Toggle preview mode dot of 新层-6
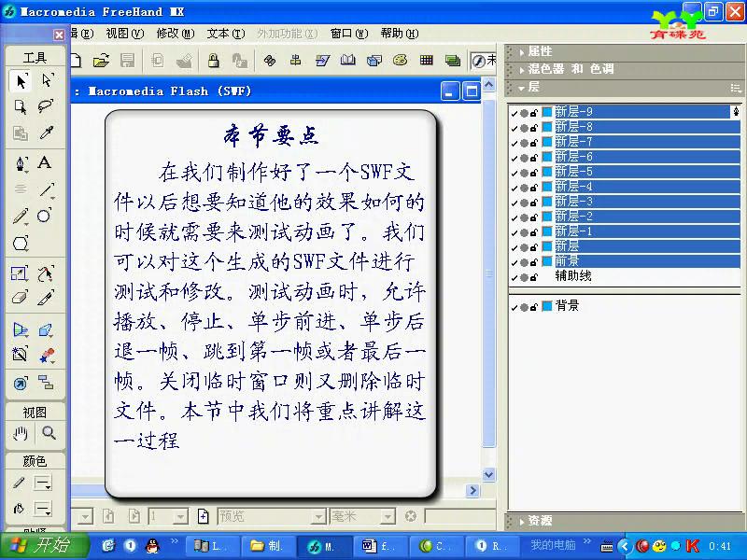 point(524,158)
